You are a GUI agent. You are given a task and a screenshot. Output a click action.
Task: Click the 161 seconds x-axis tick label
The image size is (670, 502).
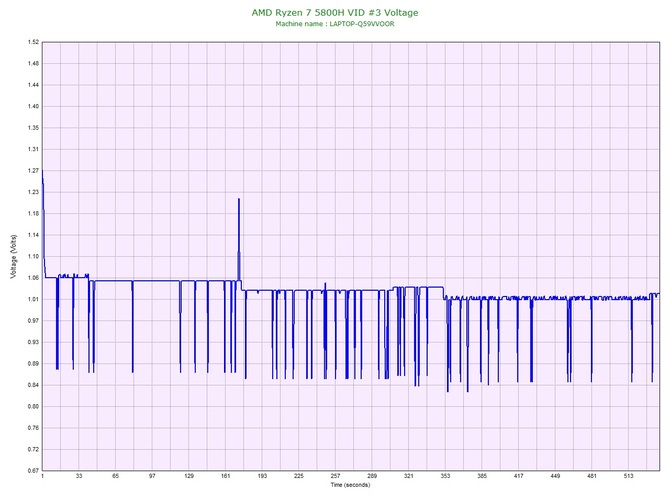pos(226,476)
